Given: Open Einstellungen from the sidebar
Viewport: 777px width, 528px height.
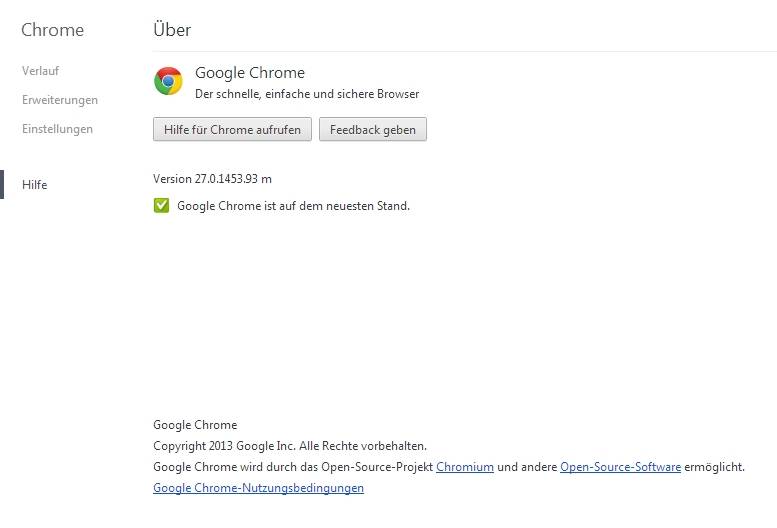Looking at the screenshot, I should pos(57,129).
